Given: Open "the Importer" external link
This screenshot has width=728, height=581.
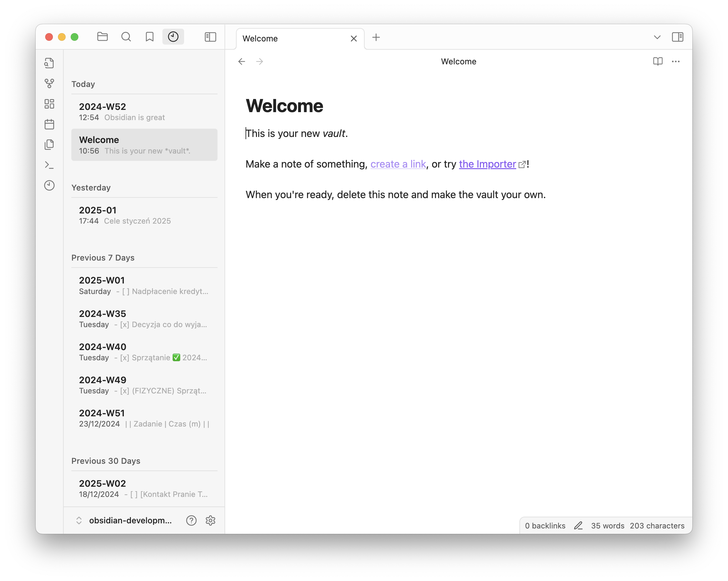Looking at the screenshot, I should tap(487, 164).
